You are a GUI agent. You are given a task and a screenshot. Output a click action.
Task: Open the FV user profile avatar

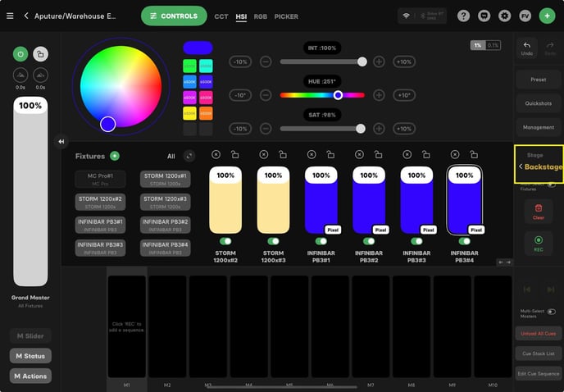click(525, 16)
